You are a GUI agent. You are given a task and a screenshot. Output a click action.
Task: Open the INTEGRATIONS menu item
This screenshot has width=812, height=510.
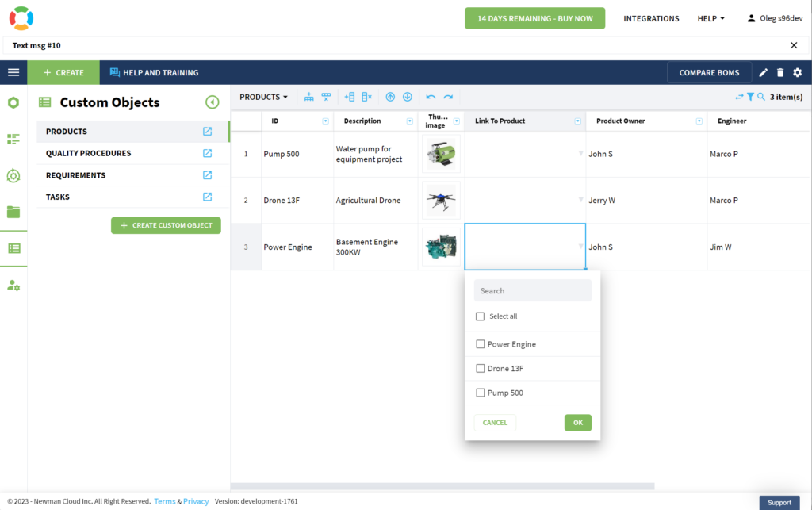[651, 19]
